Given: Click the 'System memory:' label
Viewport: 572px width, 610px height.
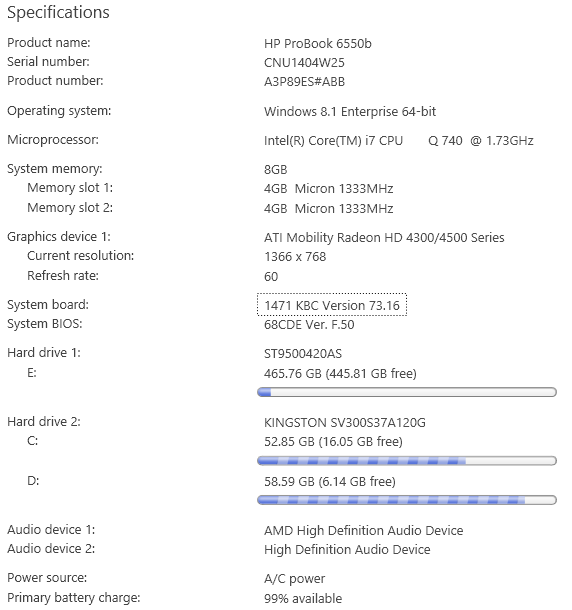Looking at the screenshot, I should [54, 169].
